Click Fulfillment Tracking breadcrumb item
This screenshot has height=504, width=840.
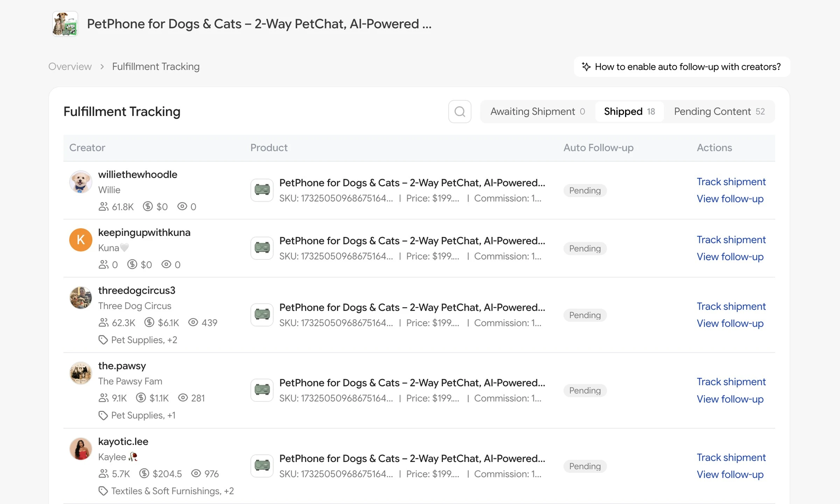coord(156,66)
